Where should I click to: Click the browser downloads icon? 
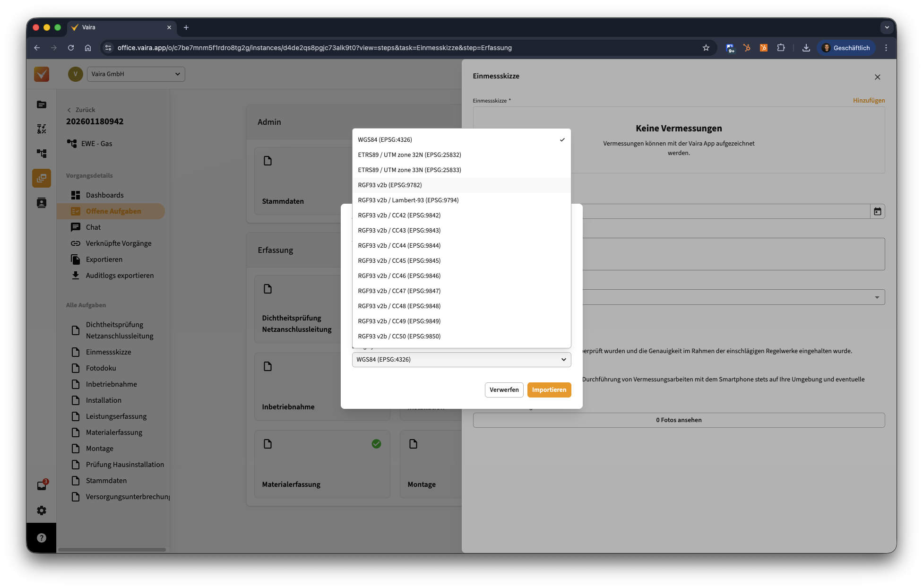click(806, 48)
